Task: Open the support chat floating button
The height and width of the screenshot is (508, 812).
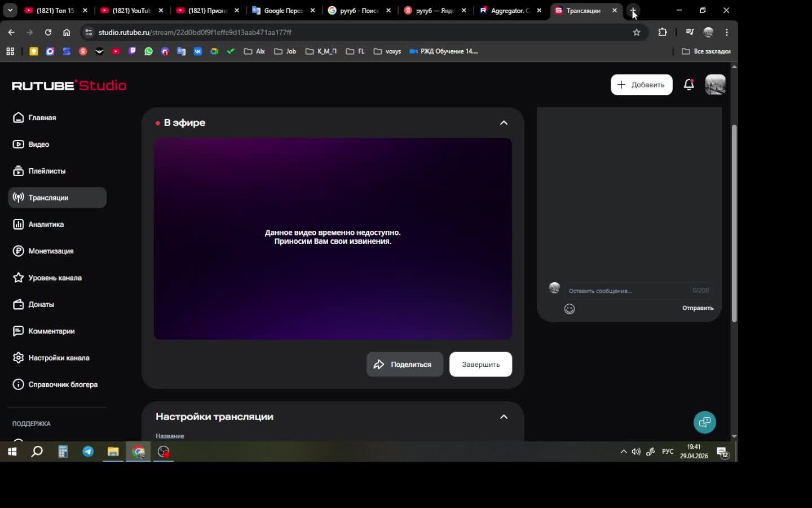Action: (x=704, y=422)
